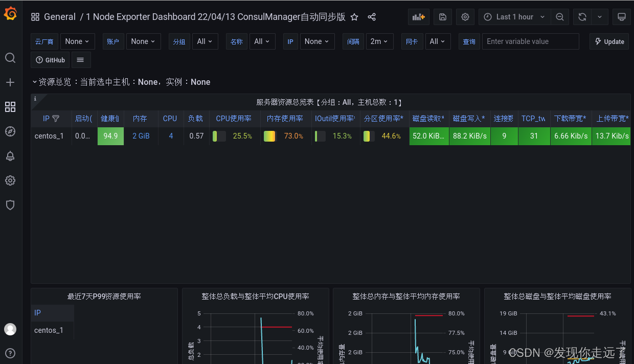The height and width of the screenshot is (364, 634).
Task: Show panel info via the i corner
Action: (35, 99)
